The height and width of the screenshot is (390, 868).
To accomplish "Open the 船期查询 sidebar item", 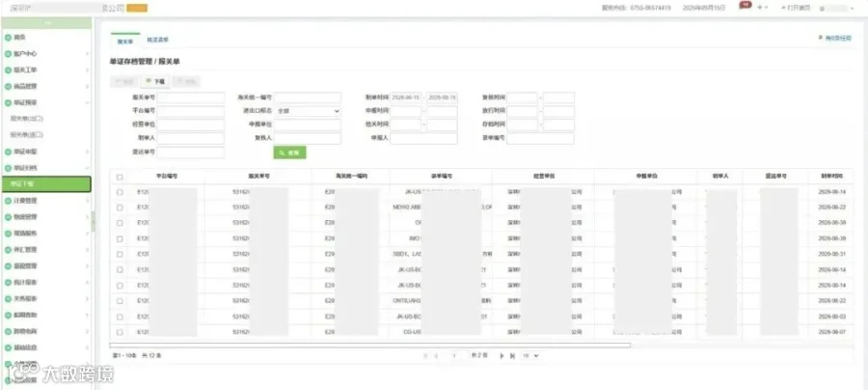I will 26,315.
